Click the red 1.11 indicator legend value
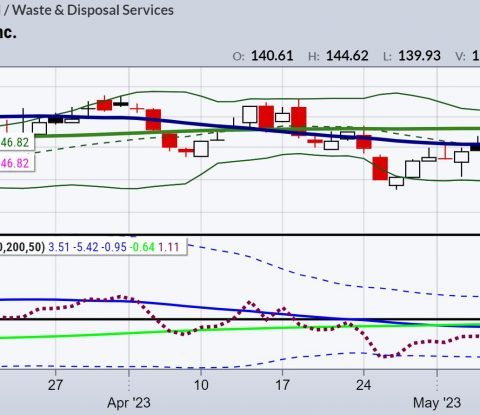Viewport: 480px width, 415px height. tap(169, 247)
